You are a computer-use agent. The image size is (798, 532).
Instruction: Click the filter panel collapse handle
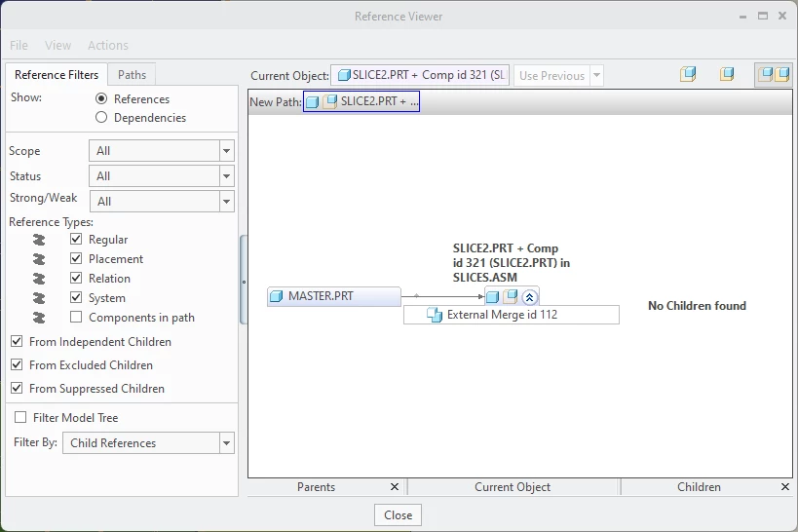(244, 281)
